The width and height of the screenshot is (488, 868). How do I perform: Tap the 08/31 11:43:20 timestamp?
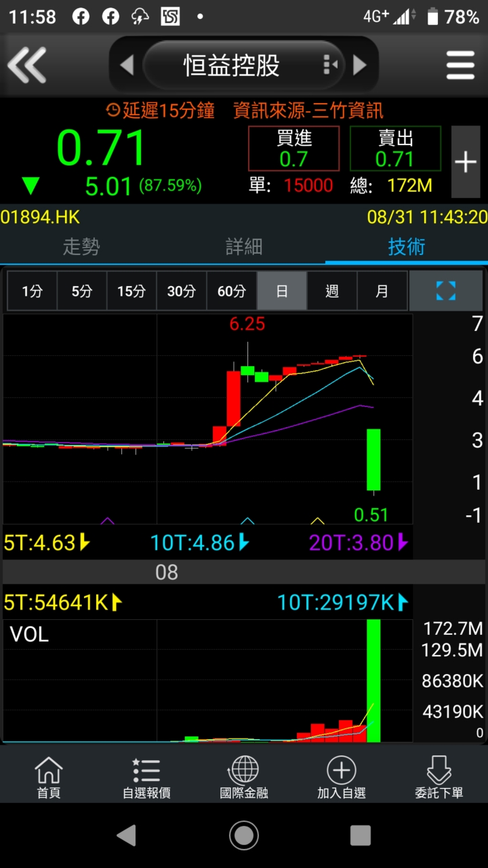(427, 217)
